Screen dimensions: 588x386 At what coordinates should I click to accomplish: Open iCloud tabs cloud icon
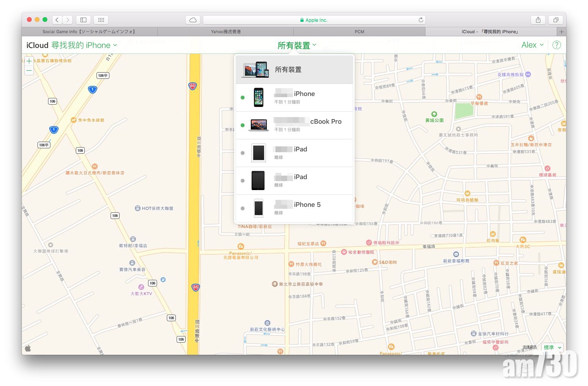[193, 20]
